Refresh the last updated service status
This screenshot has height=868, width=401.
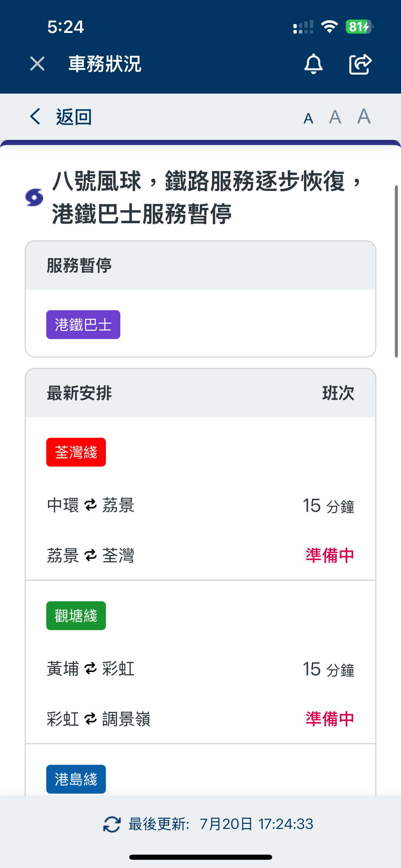pos(112,824)
